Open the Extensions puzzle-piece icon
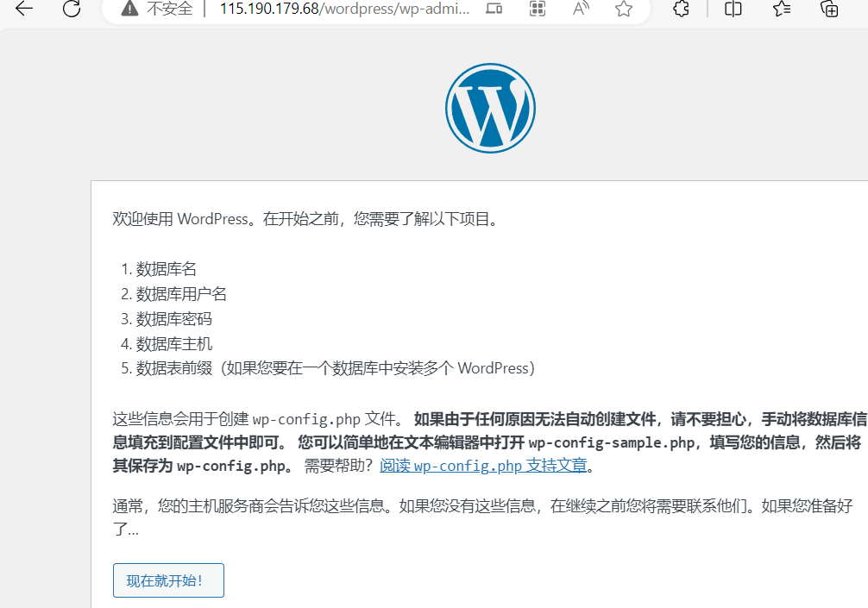 pyautogui.click(x=681, y=9)
